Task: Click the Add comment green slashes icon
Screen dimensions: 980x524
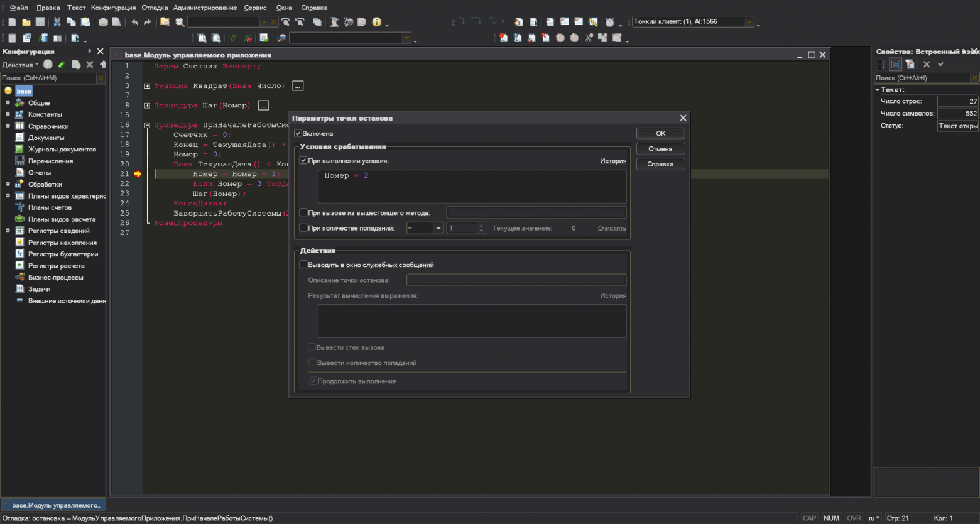Action: pyautogui.click(x=233, y=38)
